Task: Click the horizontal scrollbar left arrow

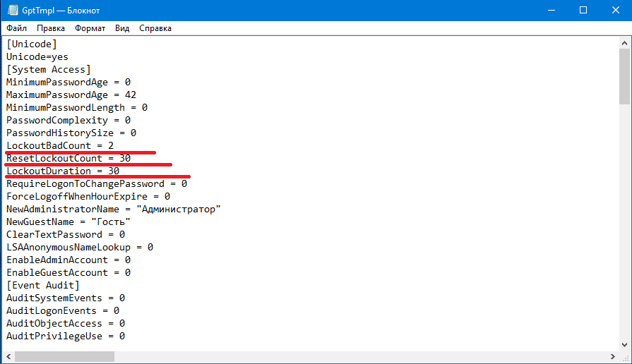Action: click(8, 357)
